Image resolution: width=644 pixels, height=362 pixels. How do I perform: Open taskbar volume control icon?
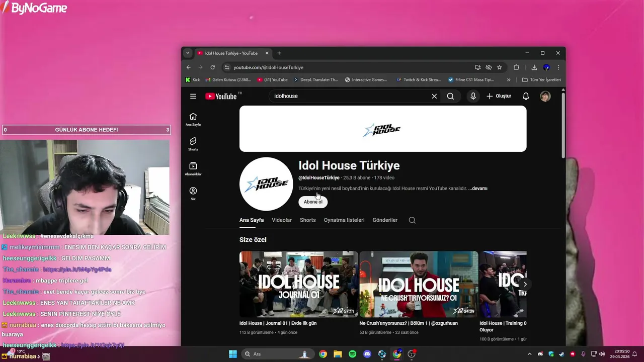click(602, 354)
